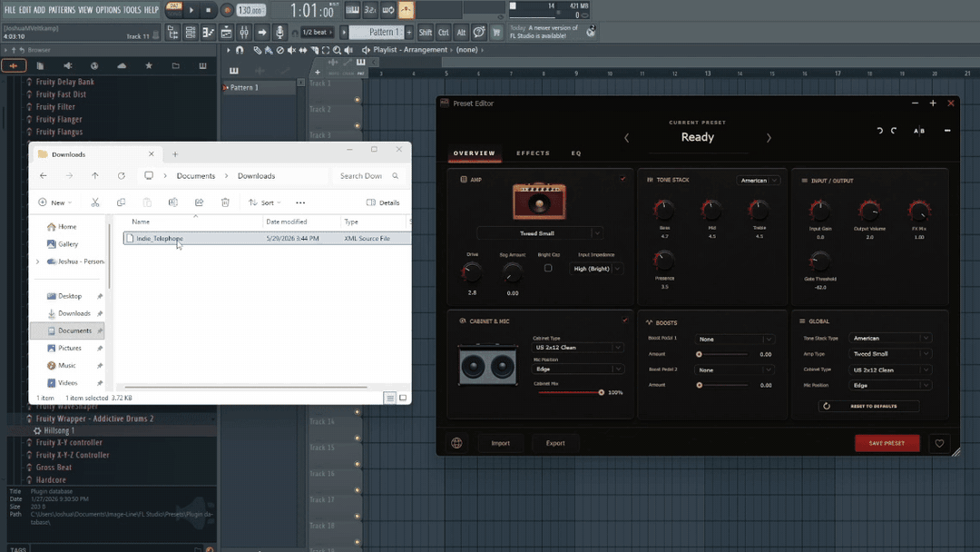
Task: Click the Drive knob in AMP section
Action: tap(472, 272)
